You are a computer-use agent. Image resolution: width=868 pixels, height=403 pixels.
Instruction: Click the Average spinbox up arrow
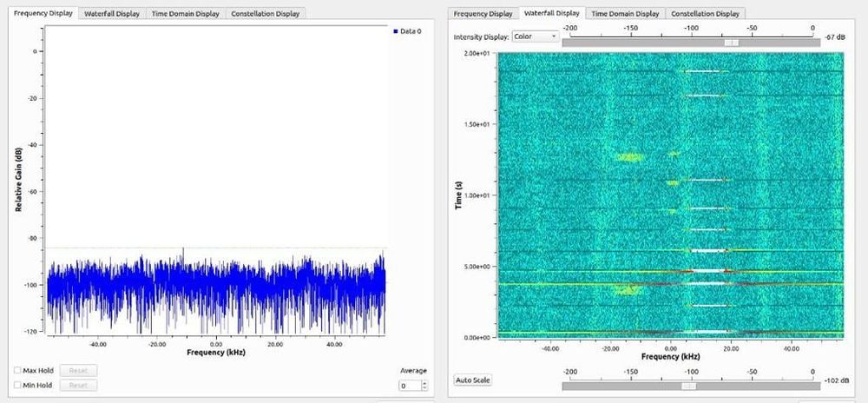[x=424, y=382]
